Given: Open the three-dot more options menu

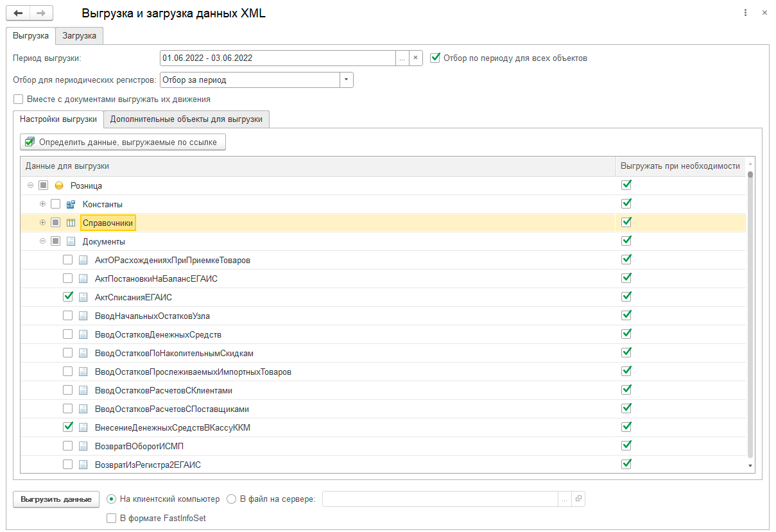Looking at the screenshot, I should click(x=745, y=13).
